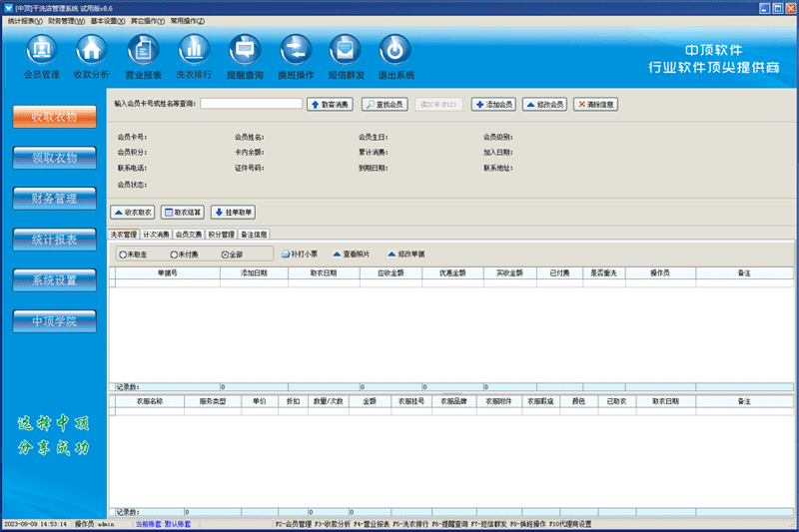This screenshot has height=532, width=799.
Task: Click 单据号 column header
Action: point(167,272)
